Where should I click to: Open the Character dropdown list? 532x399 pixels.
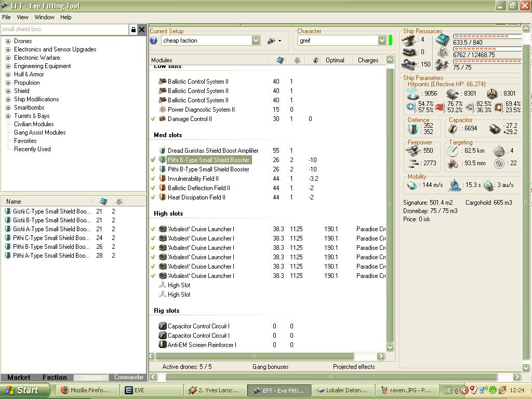click(x=382, y=41)
